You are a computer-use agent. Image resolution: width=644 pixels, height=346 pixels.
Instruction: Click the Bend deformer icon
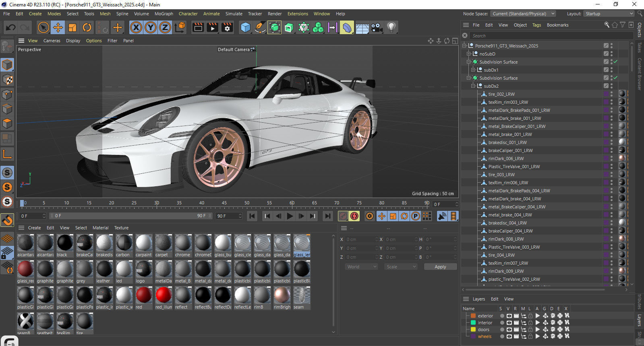(346, 27)
